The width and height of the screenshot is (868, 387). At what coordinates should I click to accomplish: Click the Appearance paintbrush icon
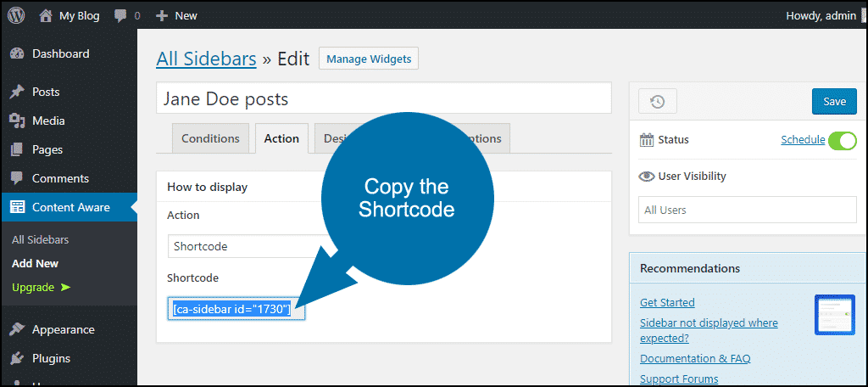coord(17,329)
